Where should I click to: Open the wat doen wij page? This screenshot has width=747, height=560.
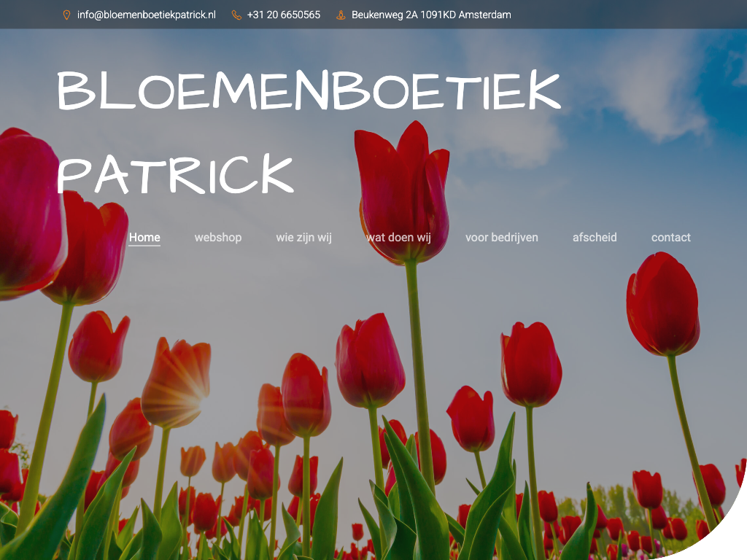click(x=398, y=237)
